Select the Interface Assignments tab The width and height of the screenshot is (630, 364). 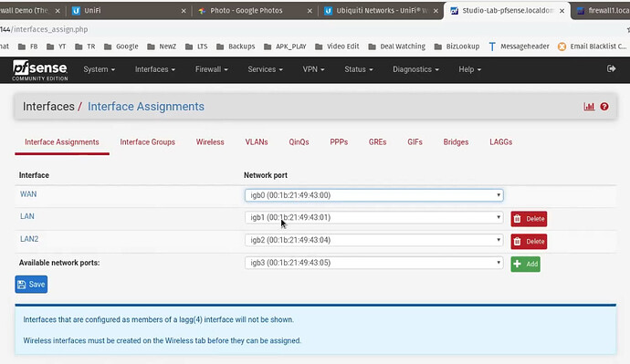(x=62, y=142)
